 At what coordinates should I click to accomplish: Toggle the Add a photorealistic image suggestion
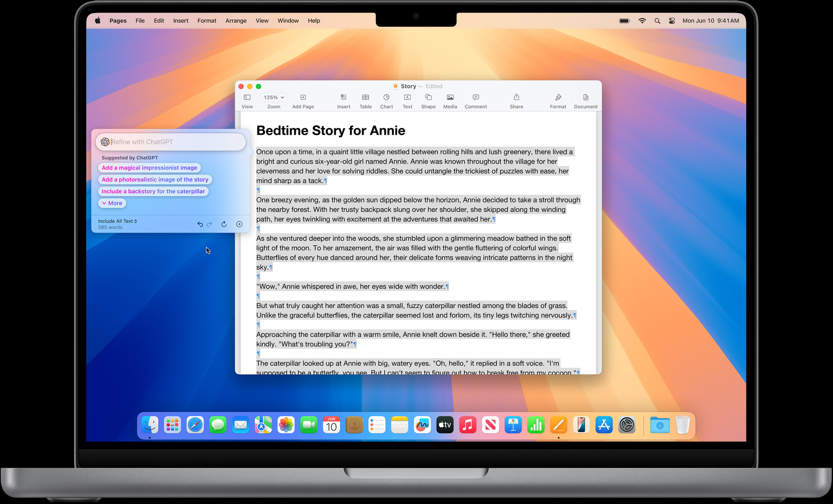point(155,179)
